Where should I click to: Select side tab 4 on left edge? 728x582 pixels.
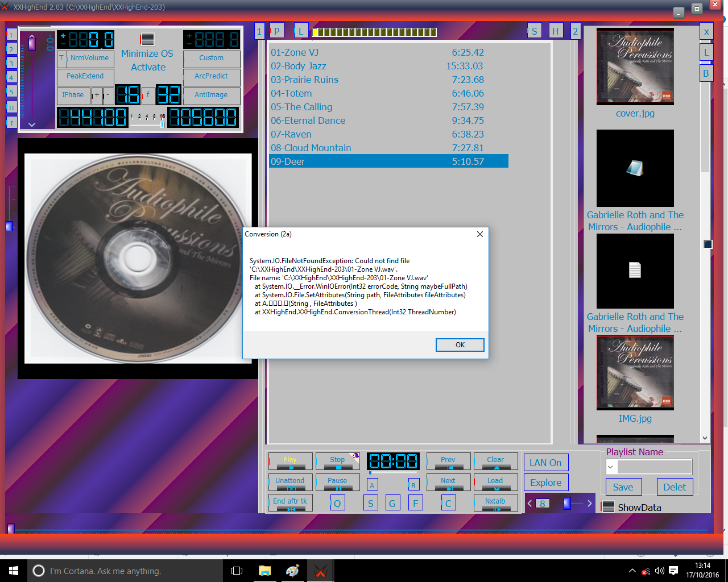(11, 78)
